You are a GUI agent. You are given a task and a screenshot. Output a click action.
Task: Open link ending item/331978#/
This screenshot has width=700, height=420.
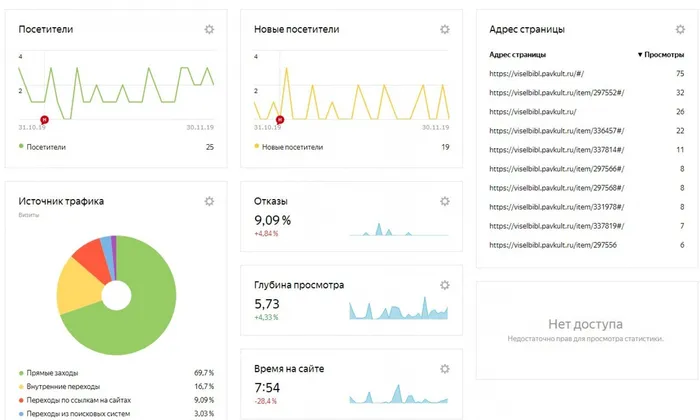point(557,207)
